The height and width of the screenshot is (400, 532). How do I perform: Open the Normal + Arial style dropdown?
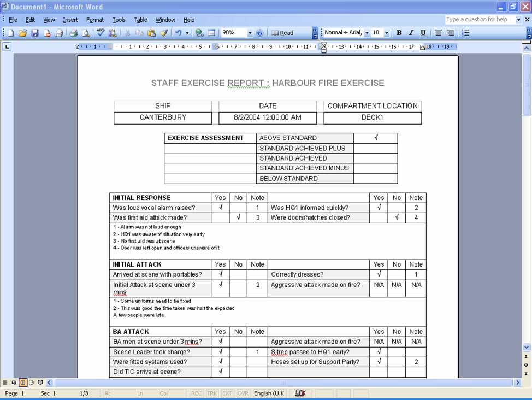coord(367,33)
